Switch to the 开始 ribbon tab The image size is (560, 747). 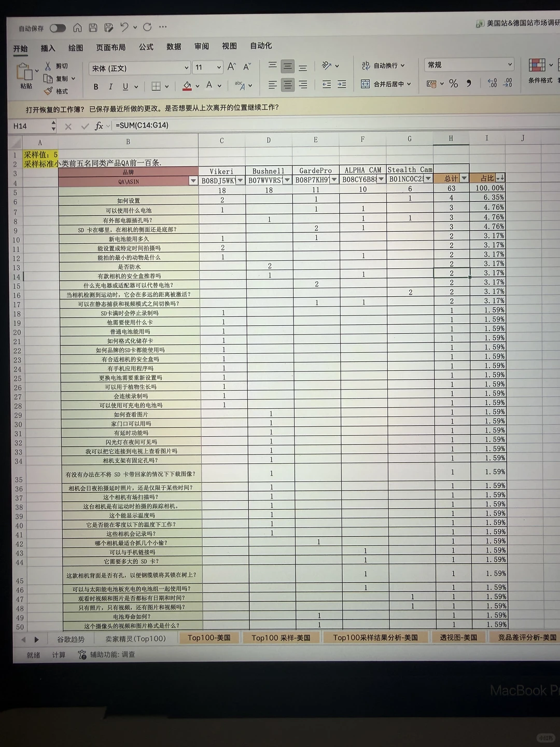coord(20,49)
